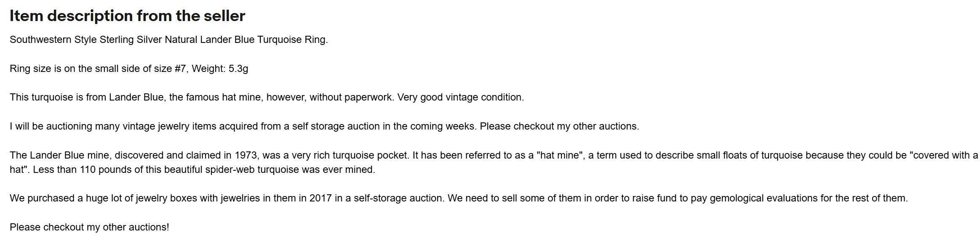Screen dimensions: 980x241
Task: Click the 'without paperwork' phrase
Action: point(351,97)
